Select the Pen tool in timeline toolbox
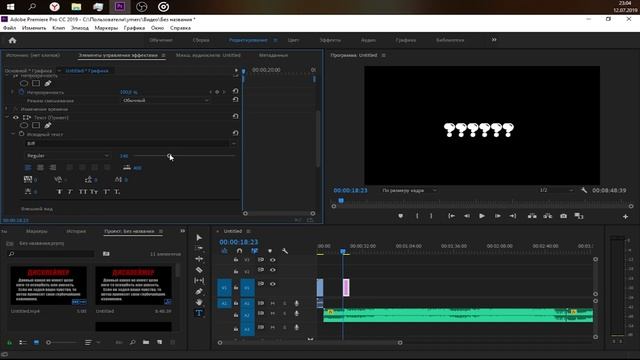This screenshot has height=360, width=640. coord(199,291)
